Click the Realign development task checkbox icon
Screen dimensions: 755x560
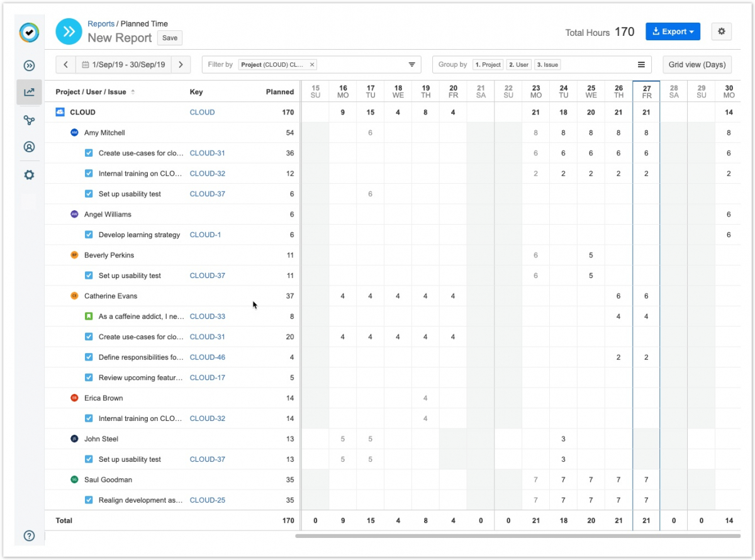coord(89,500)
